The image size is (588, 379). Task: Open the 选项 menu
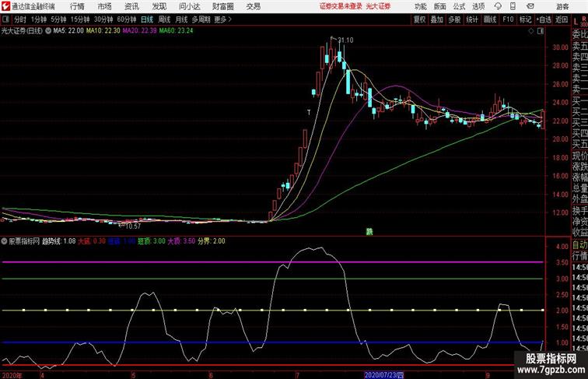[478, 6]
